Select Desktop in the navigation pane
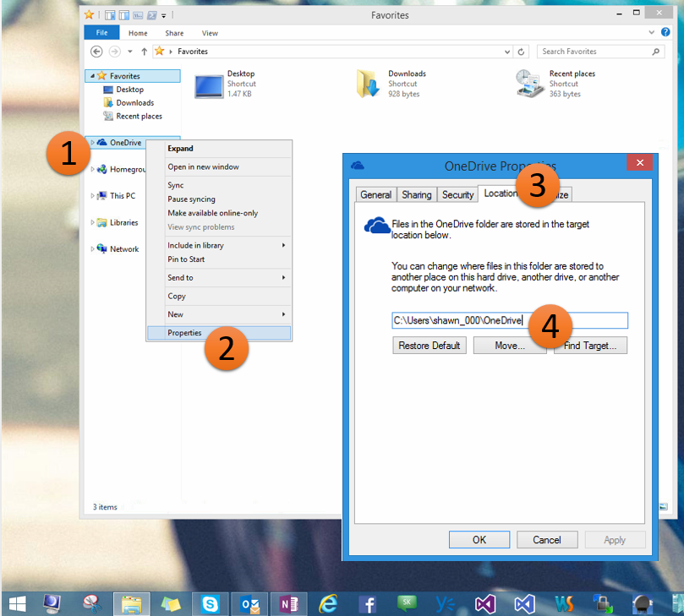The image size is (684, 616). pos(129,90)
